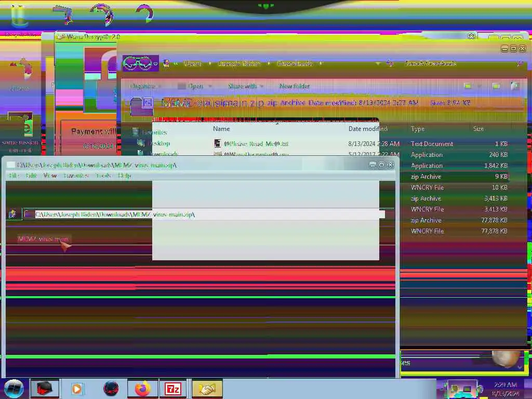Click Downloads in the Explorer breadcrumb
532x399 pixels.
pyautogui.click(x=295, y=63)
